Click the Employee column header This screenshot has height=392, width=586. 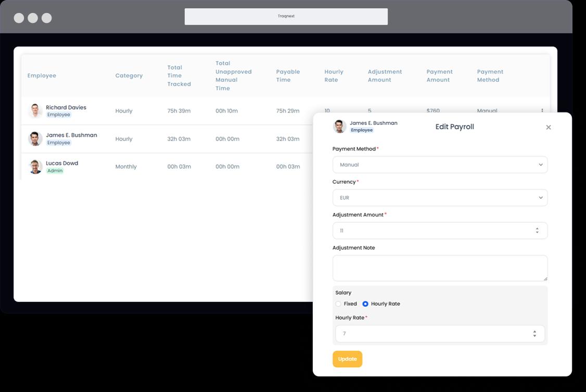42,76
